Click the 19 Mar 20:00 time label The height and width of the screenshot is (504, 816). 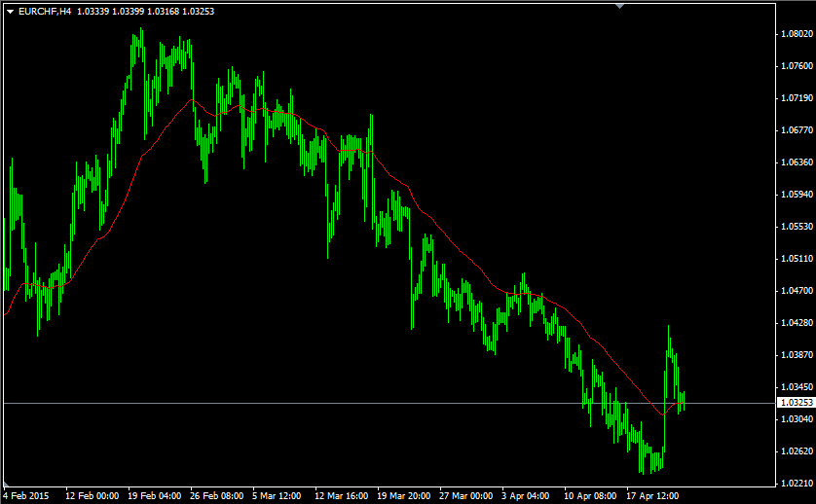coord(404,496)
